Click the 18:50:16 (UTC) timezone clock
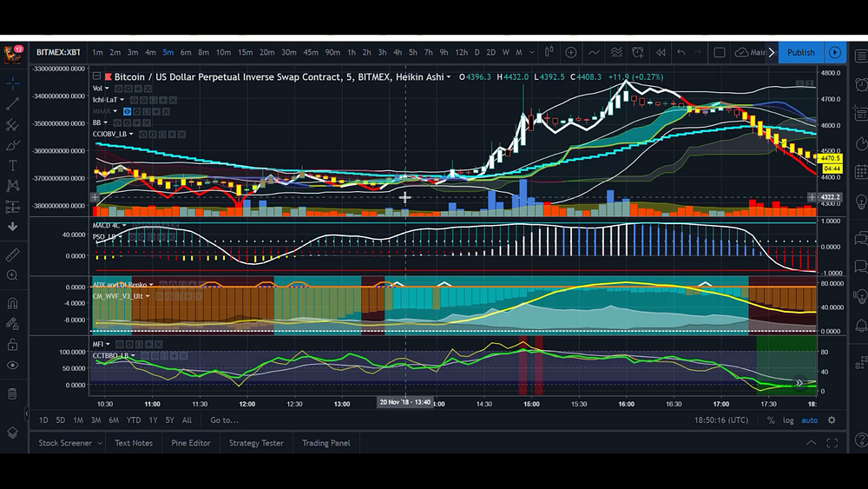This screenshot has height=489, width=868. [721, 420]
